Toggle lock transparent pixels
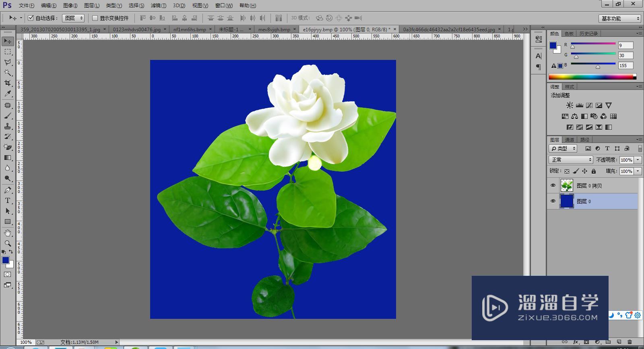The height and width of the screenshot is (349, 644). [x=567, y=171]
